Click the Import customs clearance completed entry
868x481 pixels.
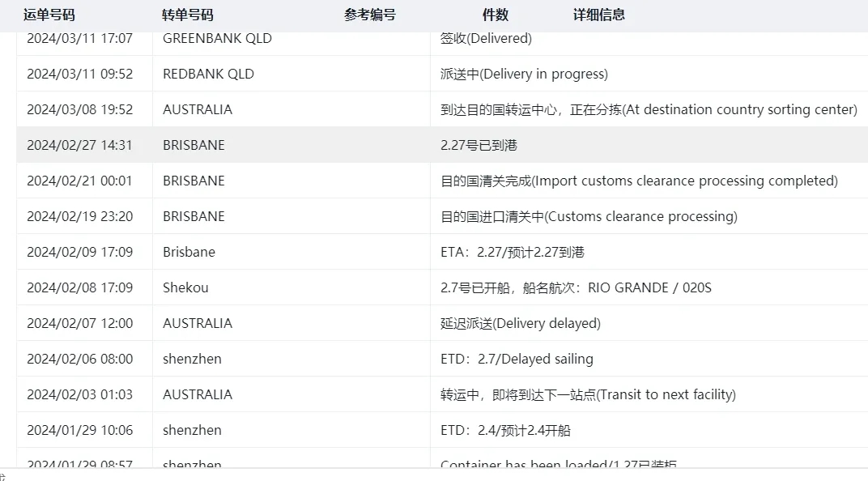pos(639,181)
